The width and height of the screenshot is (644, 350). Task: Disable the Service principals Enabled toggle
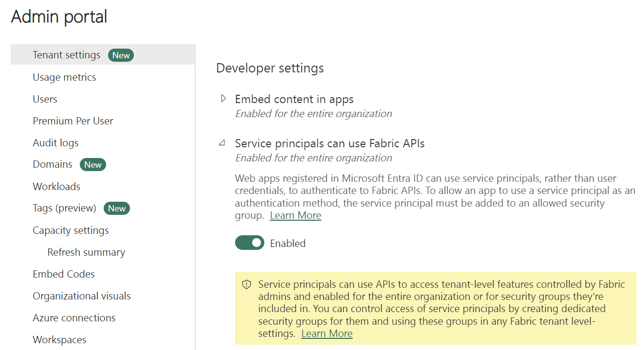(x=250, y=243)
